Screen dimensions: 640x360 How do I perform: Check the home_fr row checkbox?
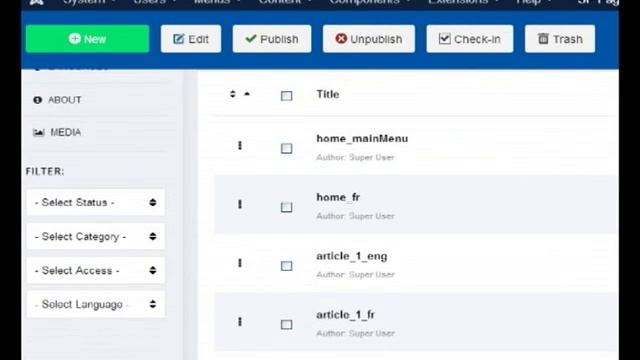[x=287, y=207]
